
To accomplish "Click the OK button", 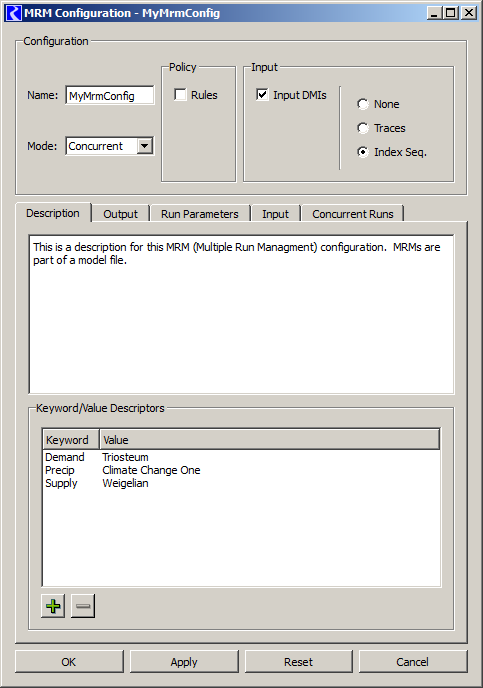I will (69, 662).
